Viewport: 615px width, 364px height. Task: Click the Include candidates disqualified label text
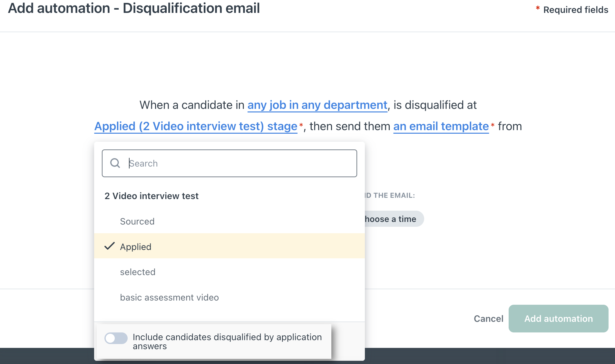[x=227, y=341]
